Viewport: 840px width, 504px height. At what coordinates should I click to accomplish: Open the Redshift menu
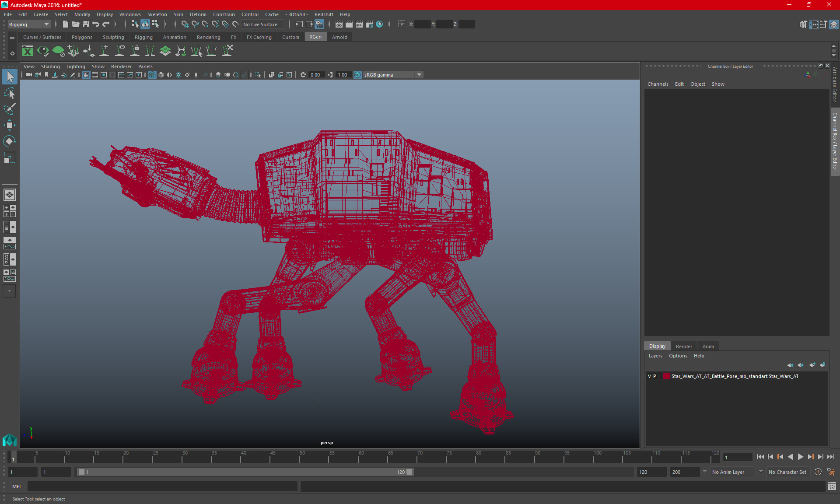324,14
